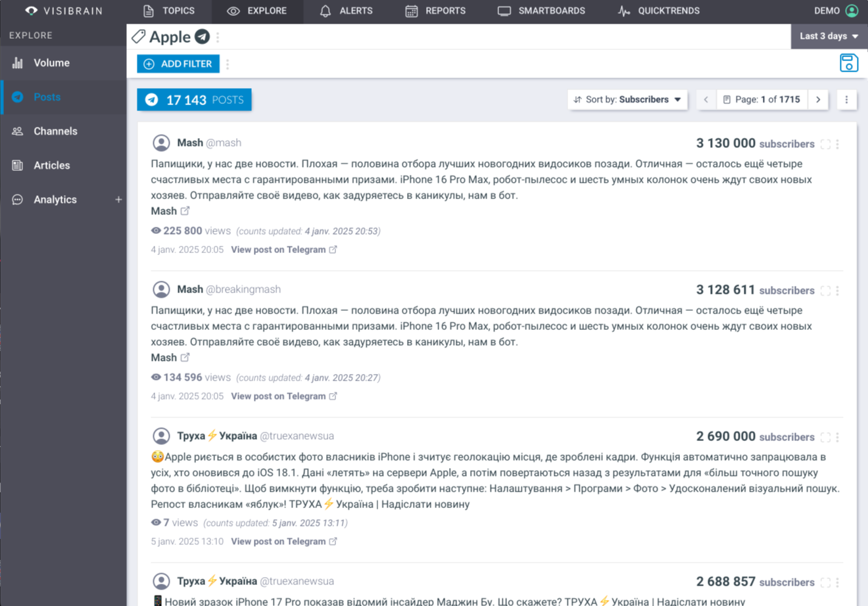Open the Sort by Subscribers dropdown
This screenshot has height=606, width=868.
point(627,99)
